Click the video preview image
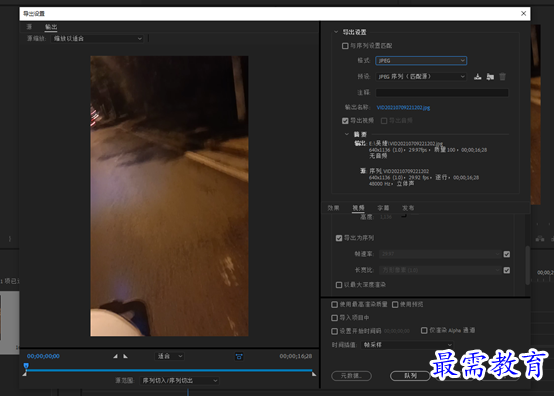This screenshot has width=554, height=396. coord(169,196)
